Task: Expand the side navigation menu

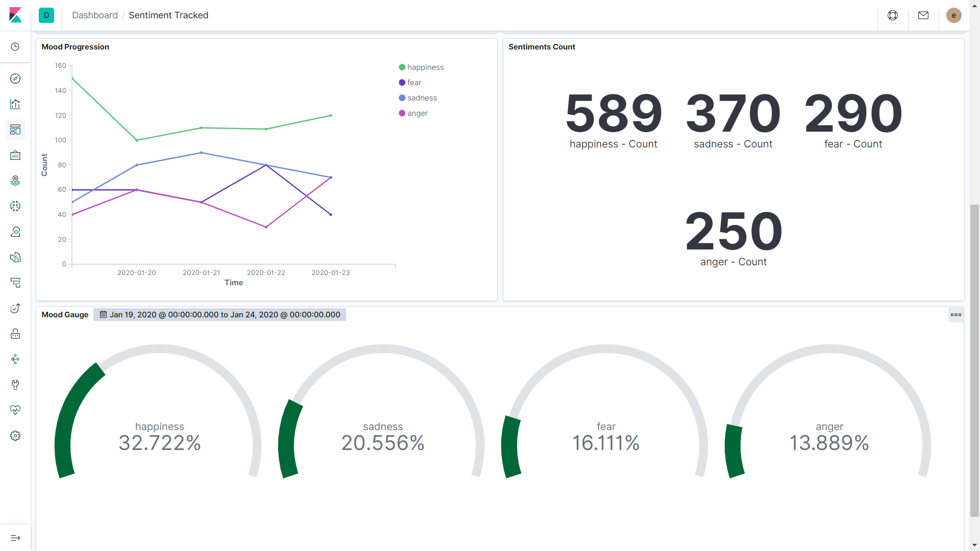Action: tap(15, 538)
